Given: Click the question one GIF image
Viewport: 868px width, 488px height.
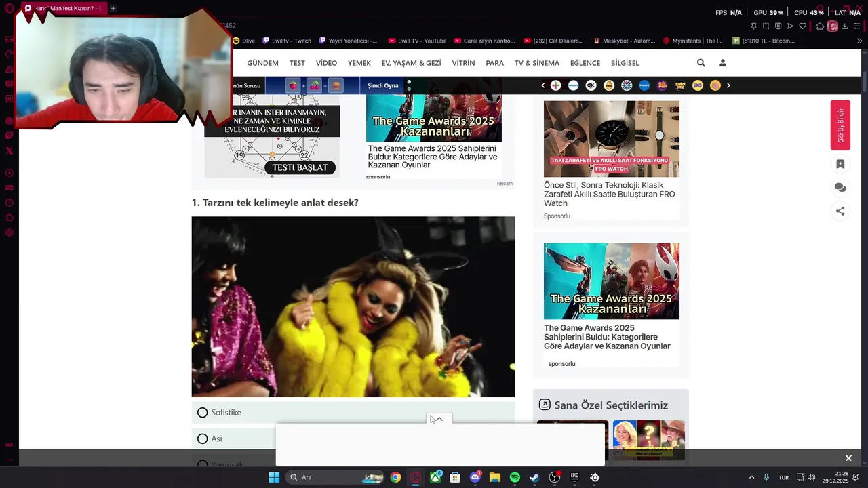Looking at the screenshot, I should pyautogui.click(x=353, y=306).
